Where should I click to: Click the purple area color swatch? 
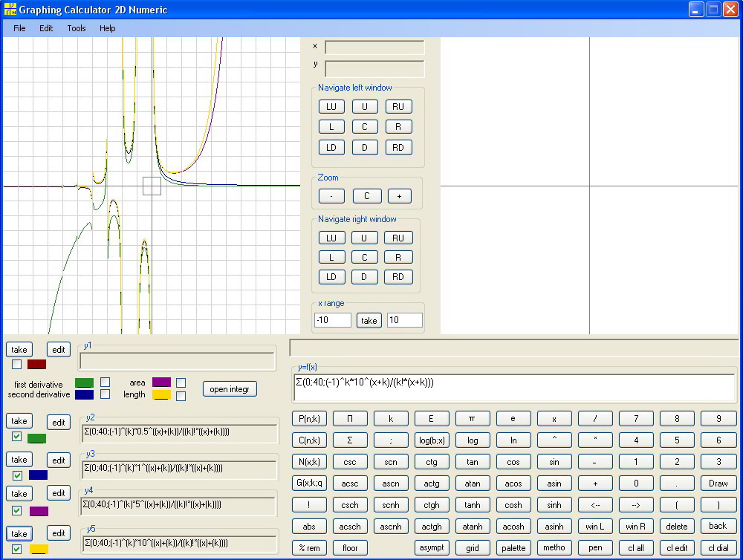point(161,382)
